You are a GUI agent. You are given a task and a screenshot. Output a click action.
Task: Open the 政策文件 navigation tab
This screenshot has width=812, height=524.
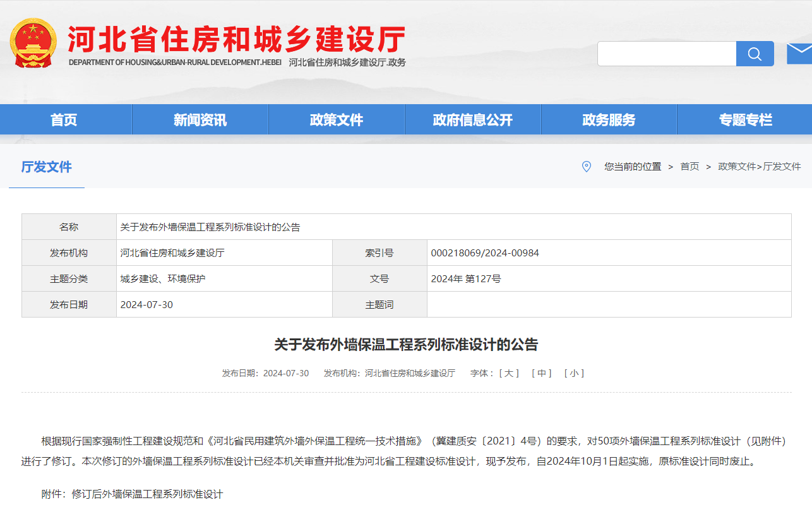pyautogui.click(x=337, y=120)
